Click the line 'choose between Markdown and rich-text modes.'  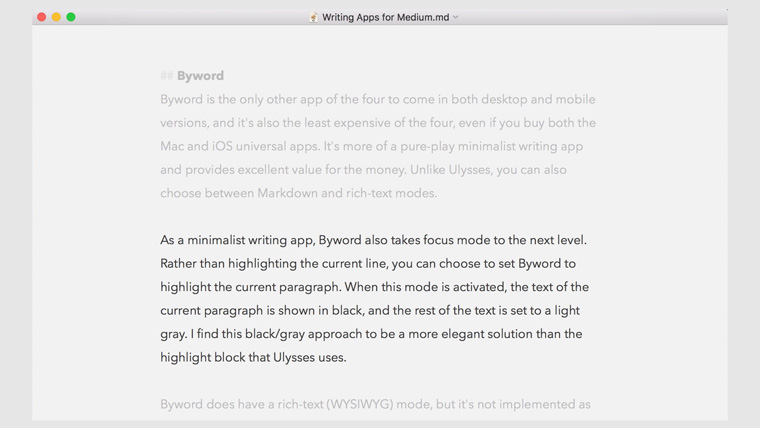[x=299, y=193]
